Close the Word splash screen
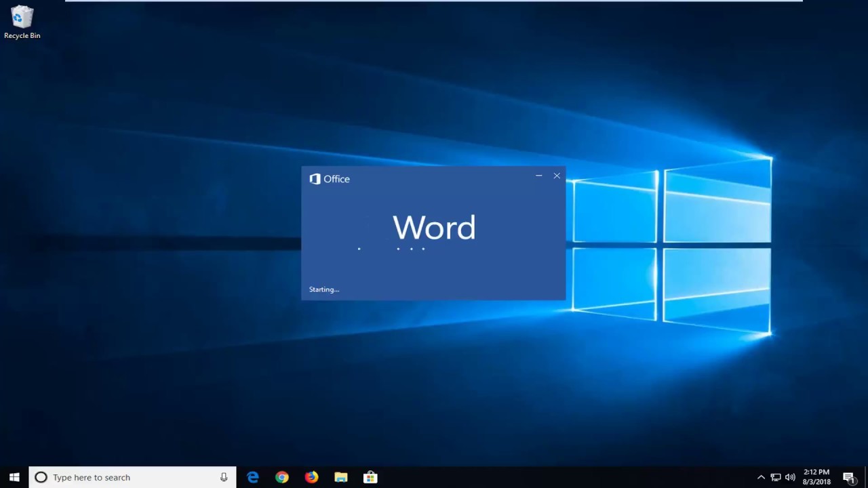Viewport: 868px width, 488px height. click(557, 176)
